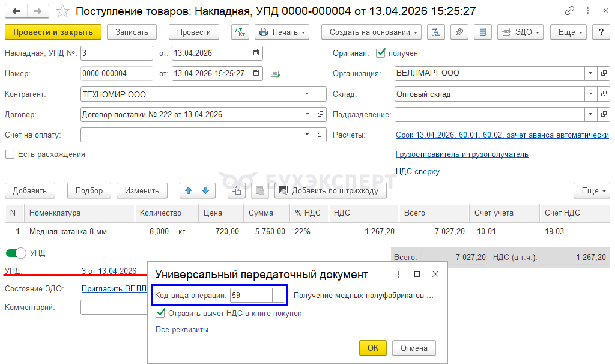The height and width of the screenshot is (364, 615).
Task: Move table row down with the blue arrow
Action: (207, 190)
